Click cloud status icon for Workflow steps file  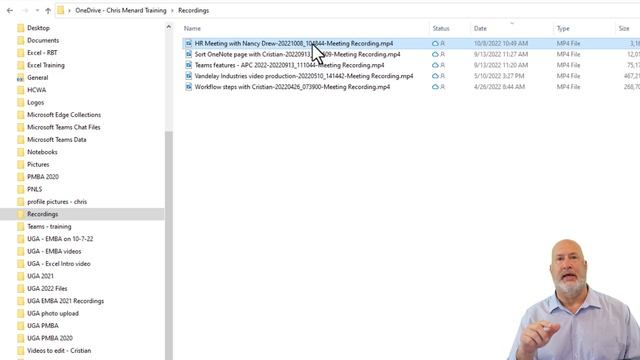click(435, 87)
